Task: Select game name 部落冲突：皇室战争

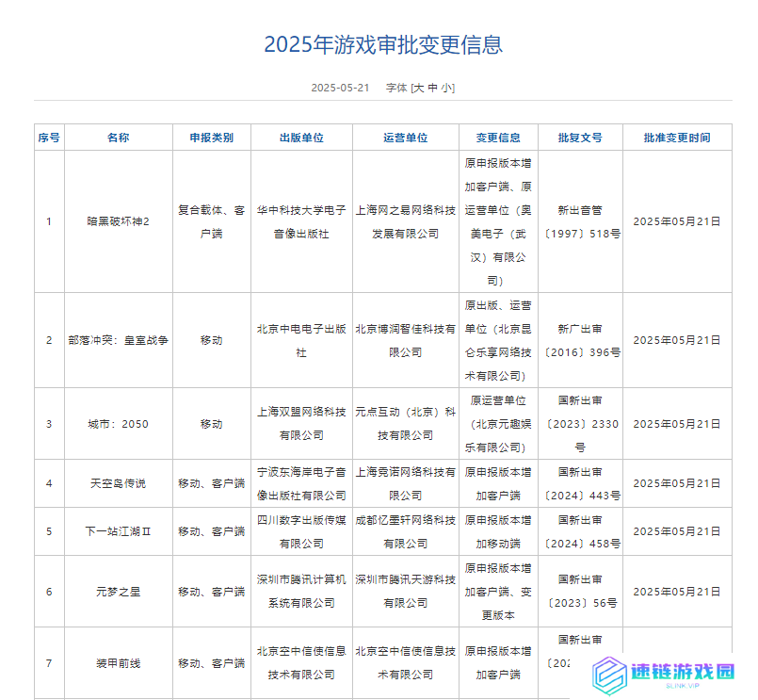Action: tap(119, 340)
